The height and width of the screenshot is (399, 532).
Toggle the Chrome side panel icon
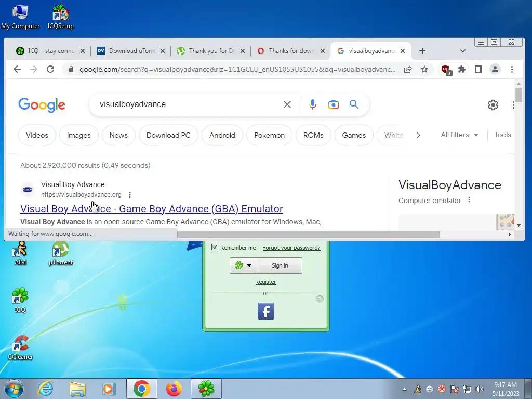(x=478, y=69)
